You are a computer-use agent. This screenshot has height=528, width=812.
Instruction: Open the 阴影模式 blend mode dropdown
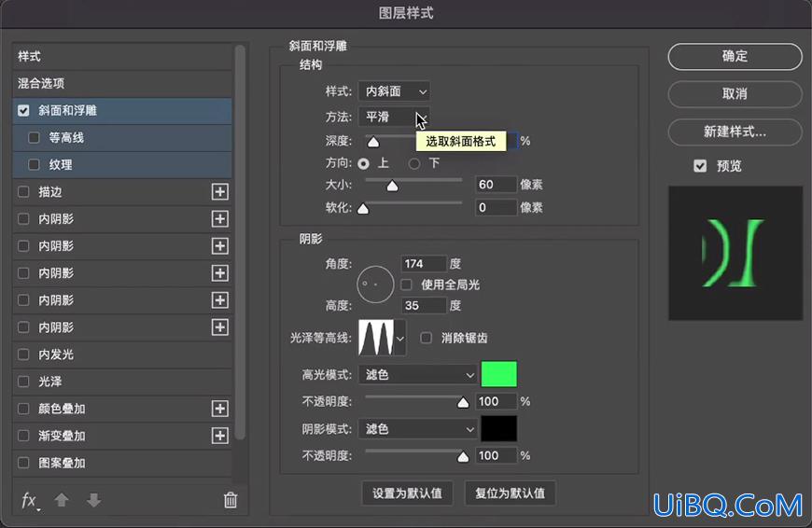417,429
